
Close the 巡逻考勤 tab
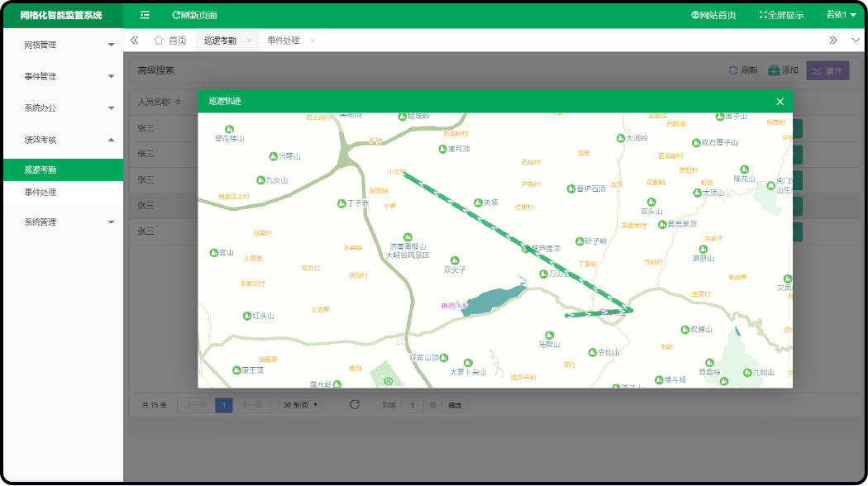(249, 40)
